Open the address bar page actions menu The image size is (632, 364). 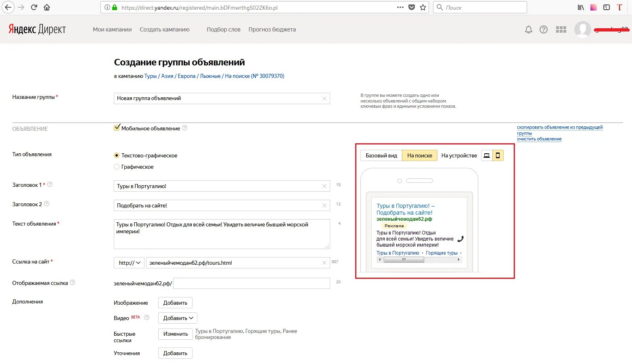400,7
